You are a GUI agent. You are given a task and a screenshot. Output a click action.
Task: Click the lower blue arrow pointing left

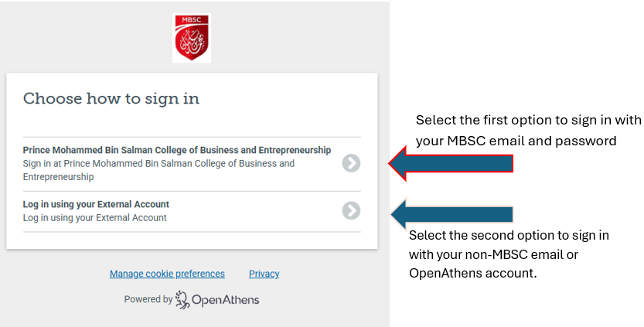tap(451, 214)
